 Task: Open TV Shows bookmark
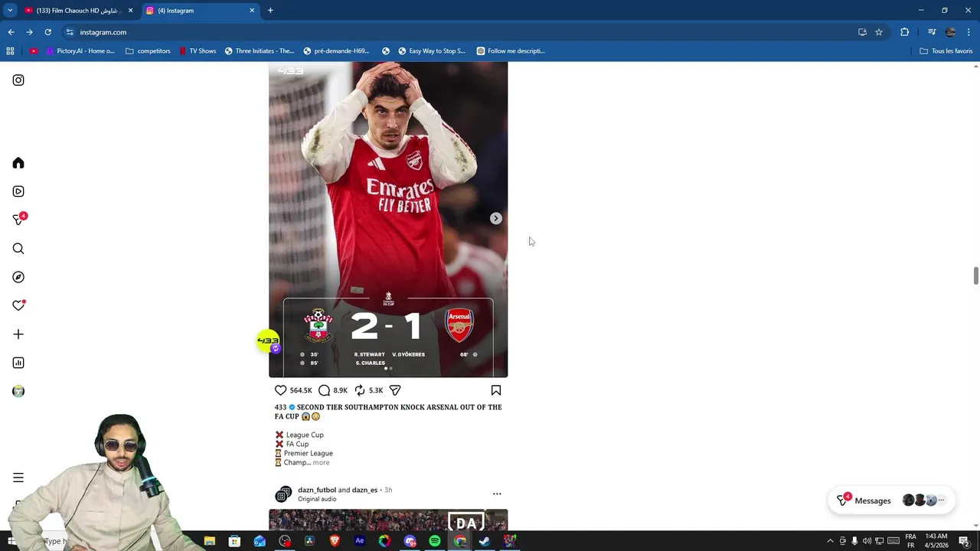(x=198, y=51)
